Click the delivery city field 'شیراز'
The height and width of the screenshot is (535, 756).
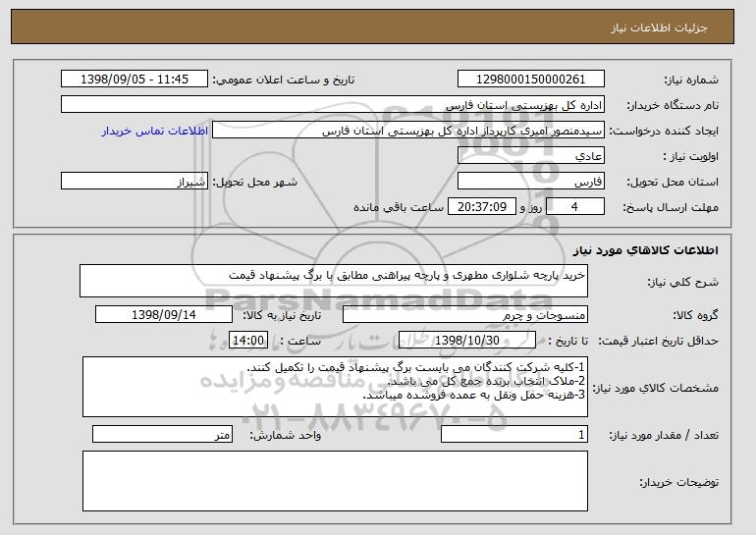(135, 182)
